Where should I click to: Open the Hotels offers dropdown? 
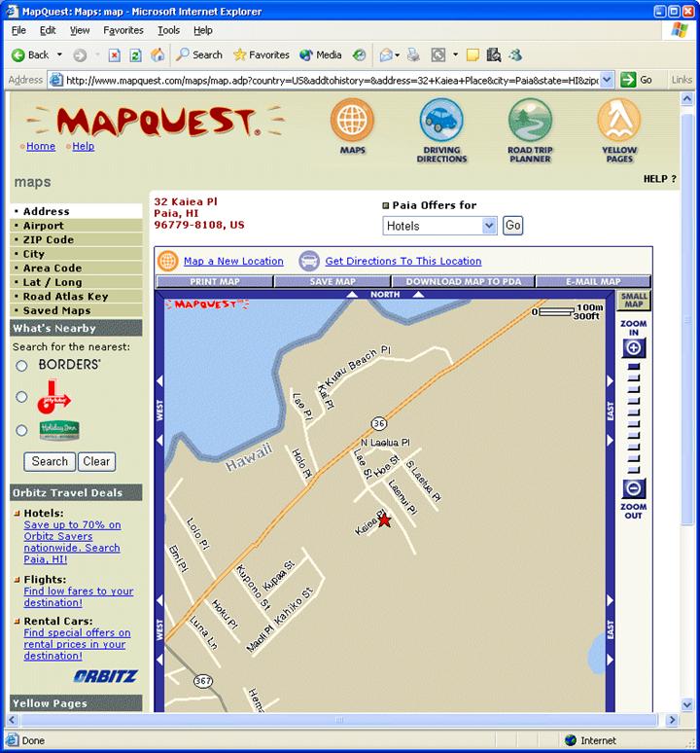tap(439, 226)
